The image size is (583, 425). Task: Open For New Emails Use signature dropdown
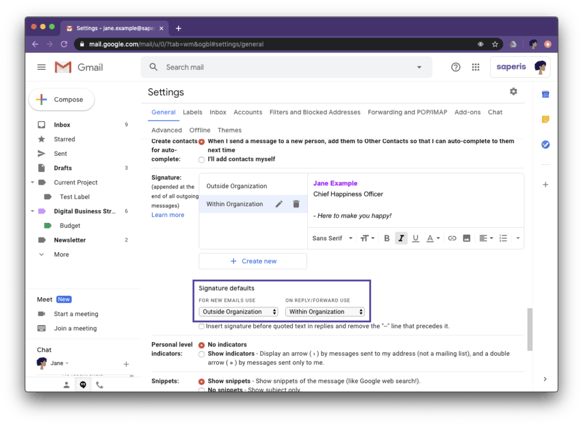click(x=238, y=312)
